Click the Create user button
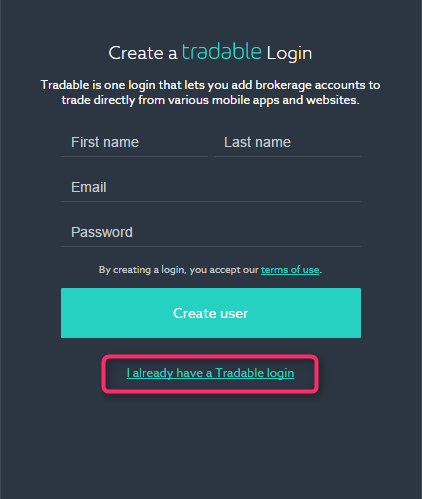Viewport: 422px width, 499px height. point(211,313)
